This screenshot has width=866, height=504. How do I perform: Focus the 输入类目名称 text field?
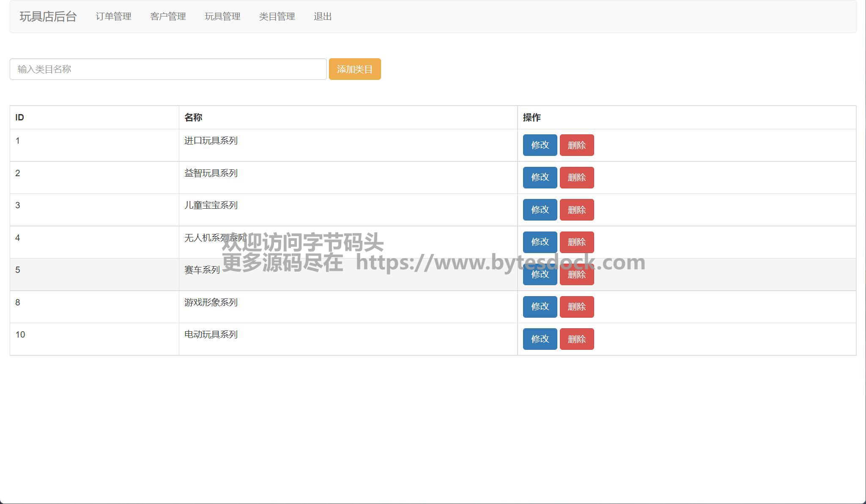point(168,69)
